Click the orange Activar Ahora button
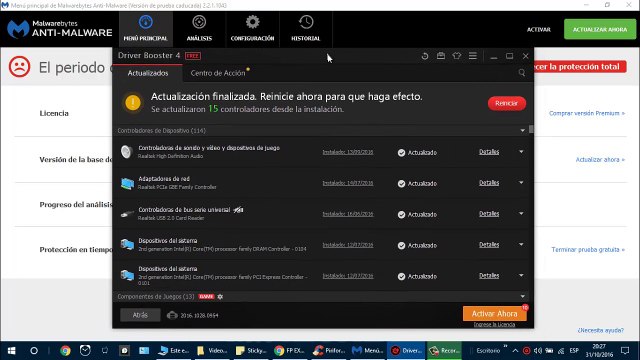The image size is (640, 360). [494, 313]
